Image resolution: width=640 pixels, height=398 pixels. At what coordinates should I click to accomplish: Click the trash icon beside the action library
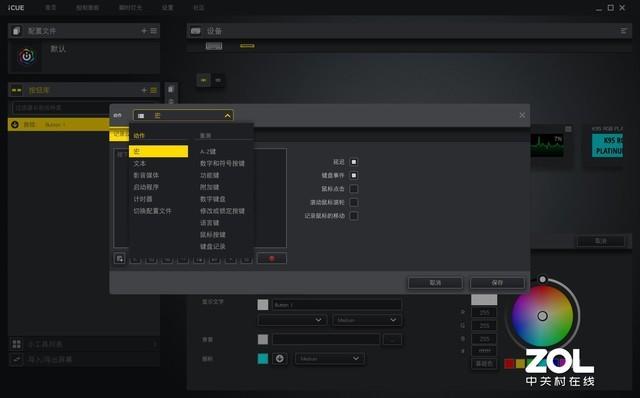click(171, 89)
